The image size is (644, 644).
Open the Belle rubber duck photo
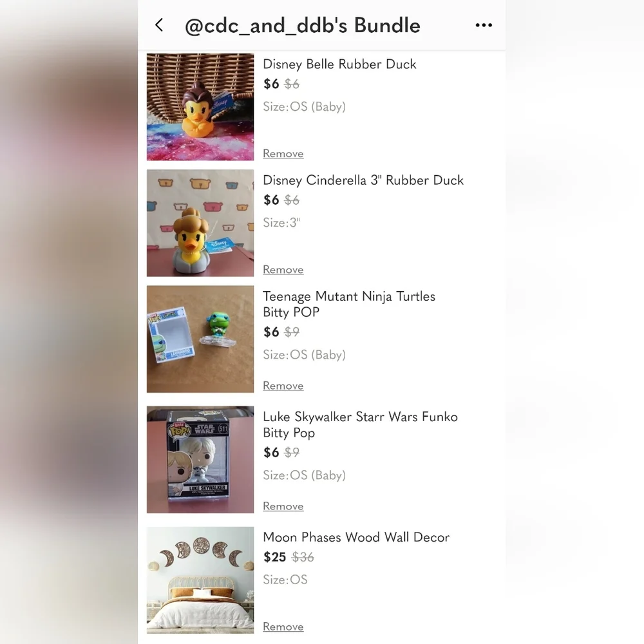click(200, 107)
